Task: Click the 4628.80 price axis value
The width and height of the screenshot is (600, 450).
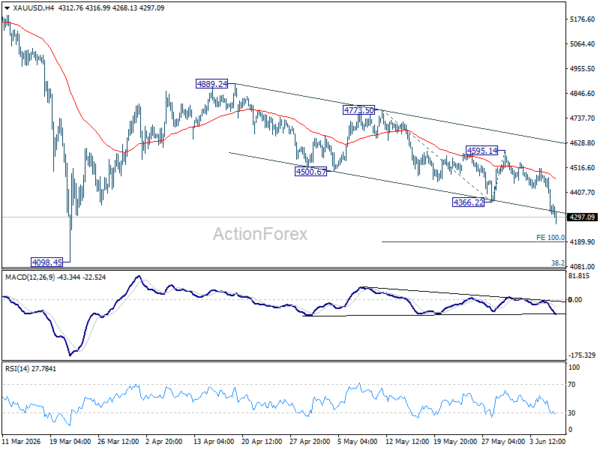Action: 582,143
